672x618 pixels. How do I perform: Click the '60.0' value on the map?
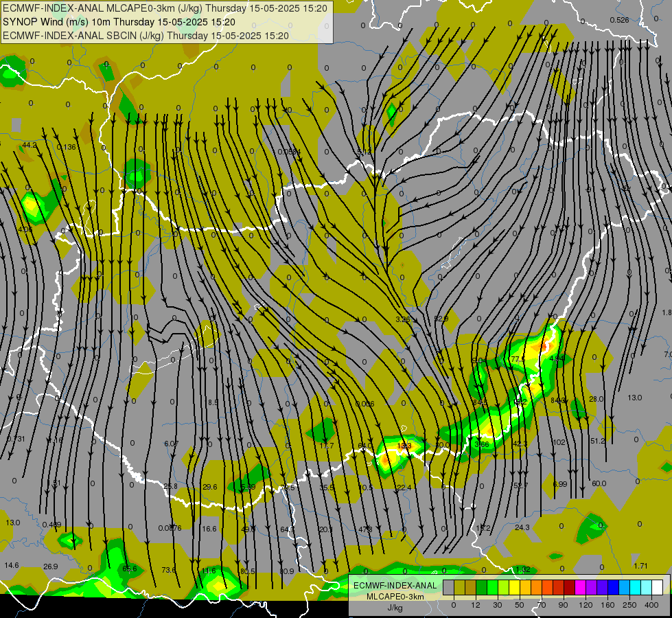coord(599,483)
